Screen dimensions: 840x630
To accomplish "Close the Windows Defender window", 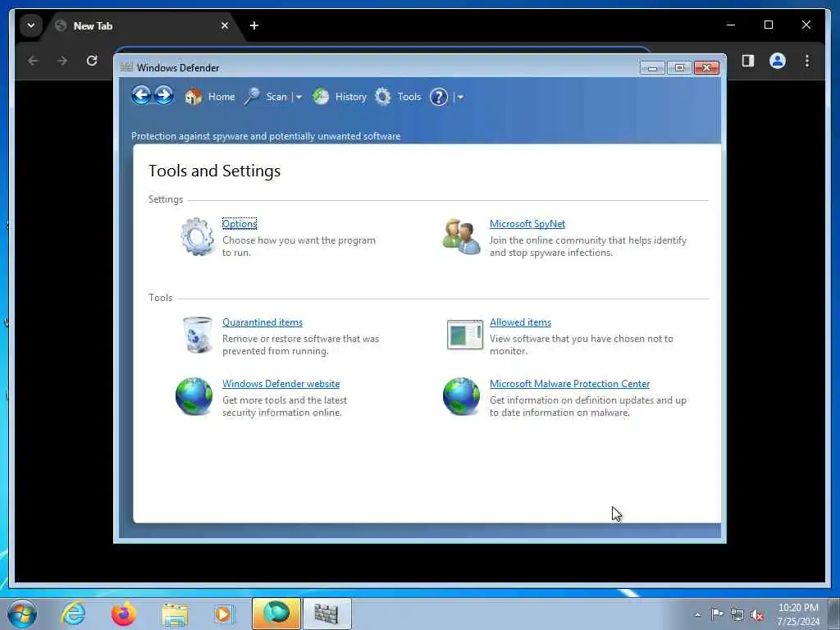I will tap(706, 67).
